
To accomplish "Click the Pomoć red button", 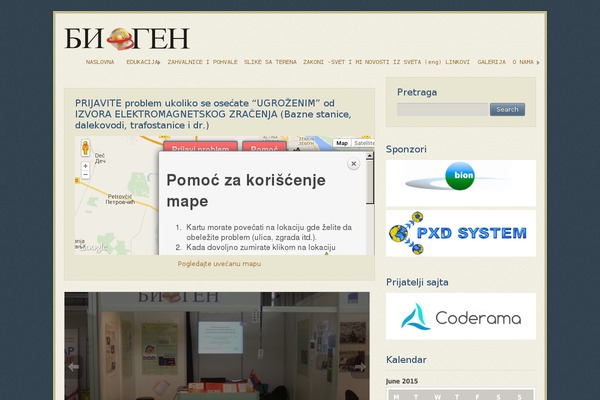I will (264, 147).
